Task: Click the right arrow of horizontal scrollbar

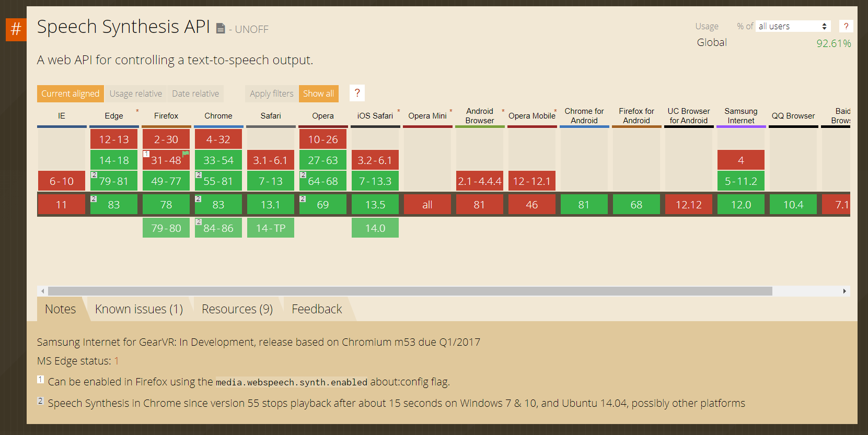Action: pyautogui.click(x=844, y=291)
